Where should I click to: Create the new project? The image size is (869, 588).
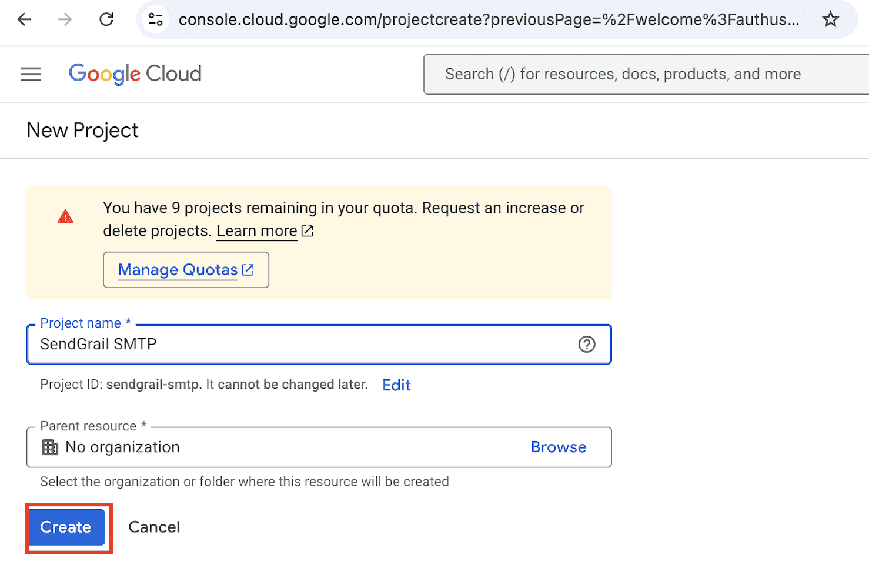point(66,527)
